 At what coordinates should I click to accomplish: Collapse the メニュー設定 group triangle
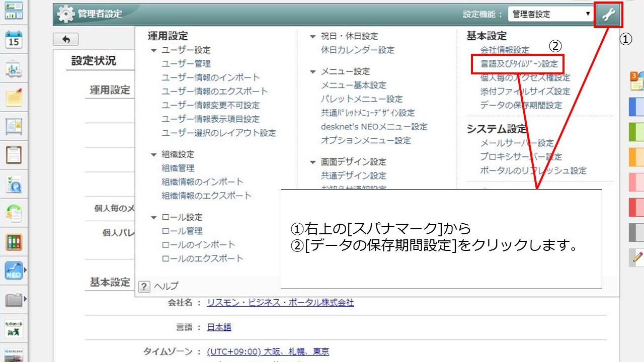tap(313, 72)
